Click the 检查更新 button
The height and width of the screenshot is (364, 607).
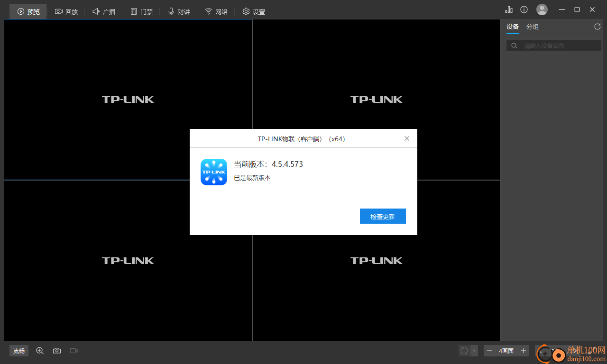point(383,216)
